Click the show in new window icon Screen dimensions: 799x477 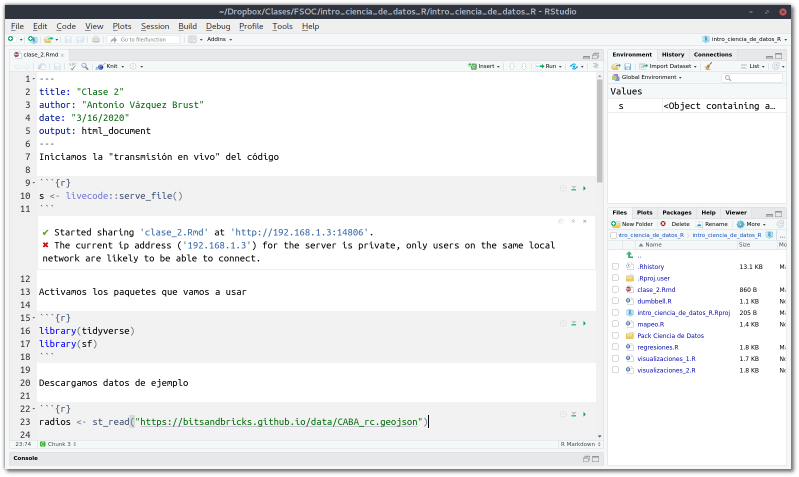(42, 66)
